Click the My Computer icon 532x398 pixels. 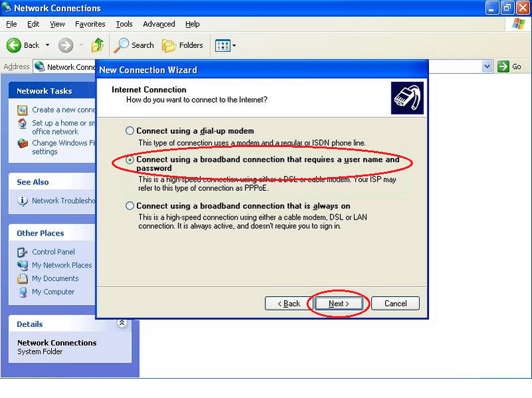[23, 292]
